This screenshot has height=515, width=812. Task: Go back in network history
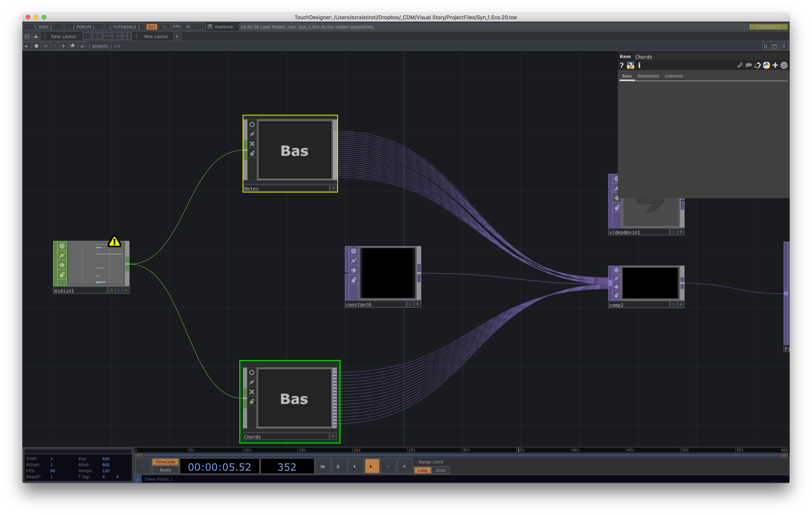tap(45, 46)
